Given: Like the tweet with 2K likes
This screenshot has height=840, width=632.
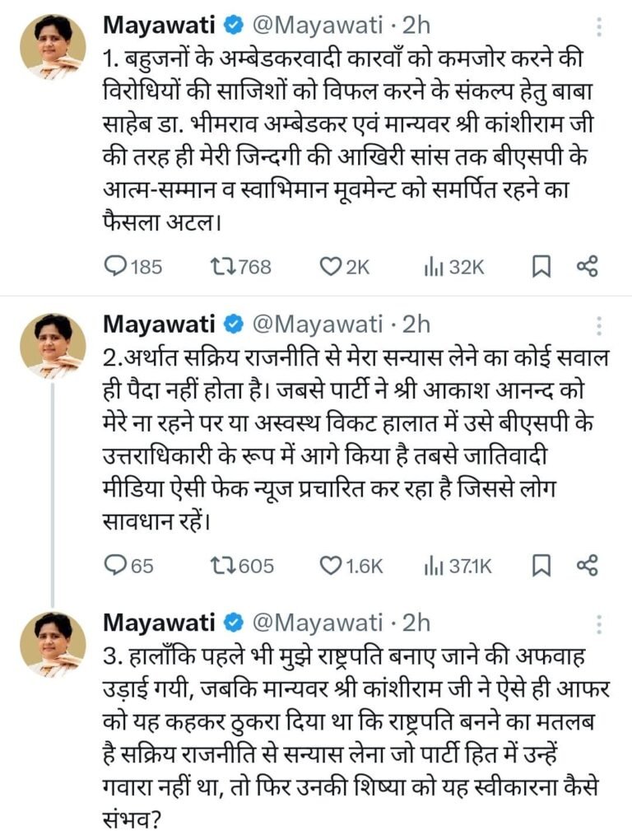Looking at the screenshot, I should 330,266.
